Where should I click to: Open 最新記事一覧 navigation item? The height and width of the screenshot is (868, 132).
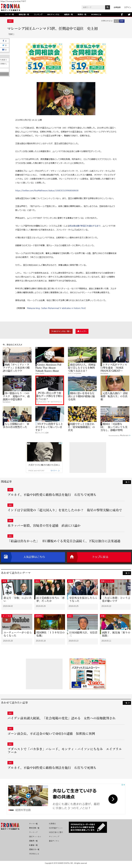coord(24,14)
